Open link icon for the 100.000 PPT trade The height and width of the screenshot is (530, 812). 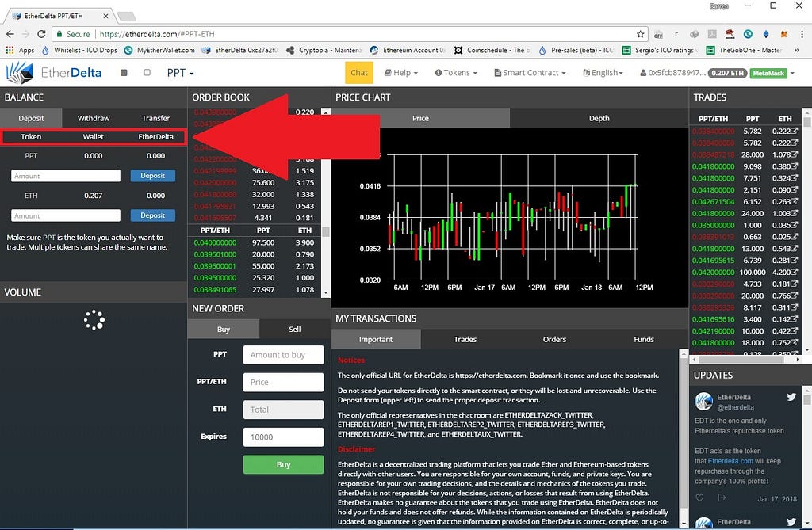point(795,272)
